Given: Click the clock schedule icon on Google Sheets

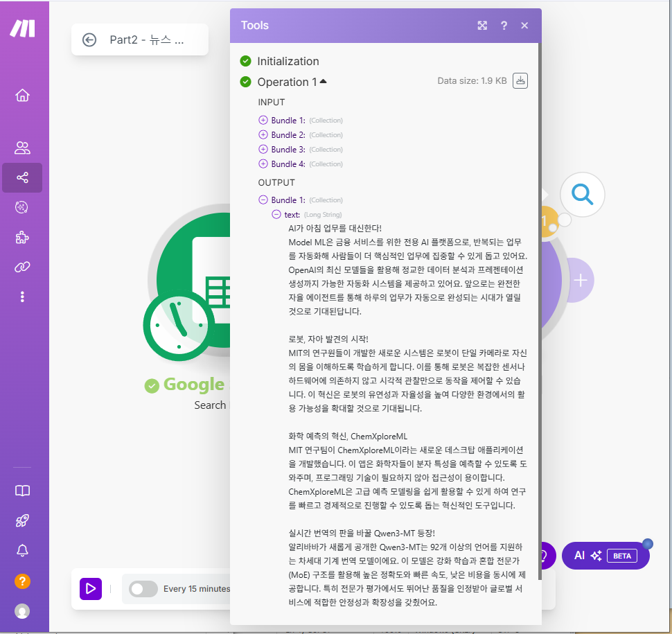Looking at the screenshot, I should coord(179,326).
